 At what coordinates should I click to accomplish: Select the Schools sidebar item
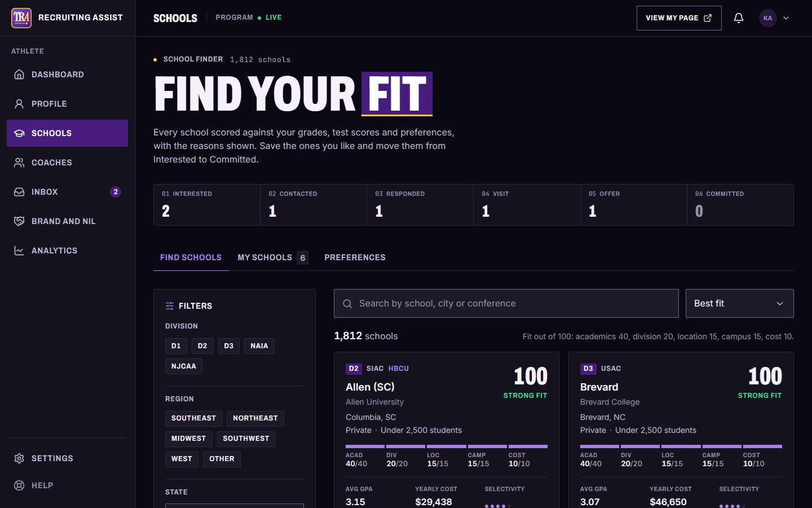(x=67, y=133)
